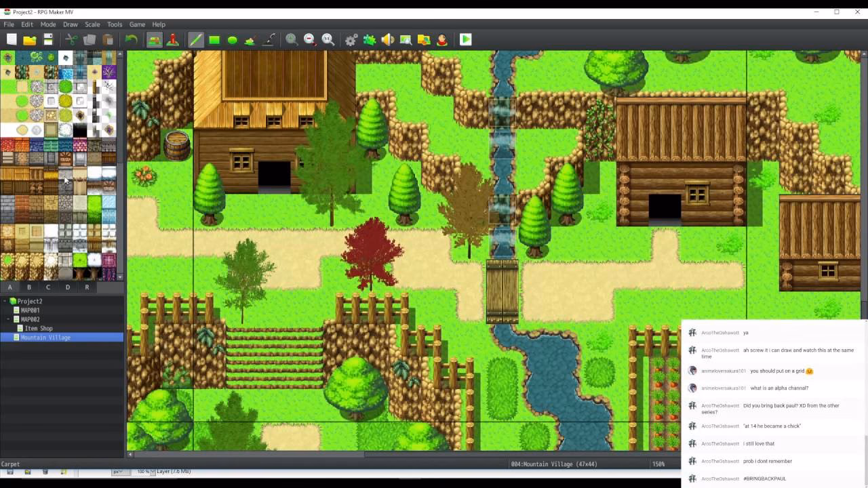
Task: Click '#BRINGBACKPAUL' chat message
Action: (764, 479)
